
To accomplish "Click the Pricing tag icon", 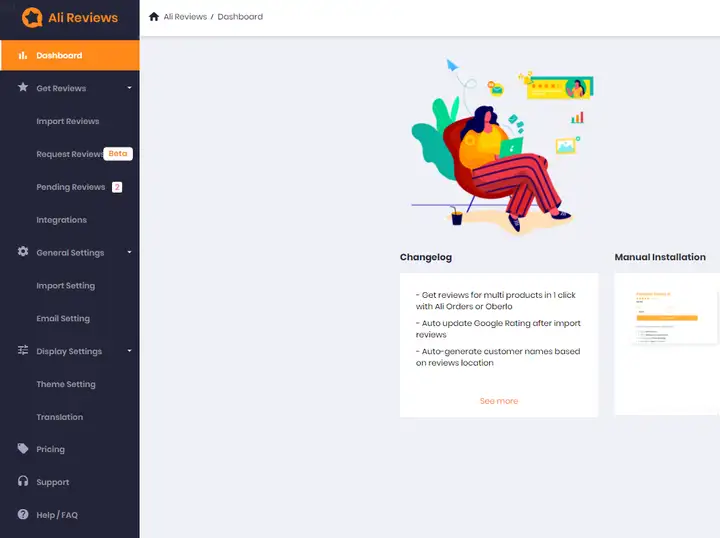I will pyautogui.click(x=23, y=448).
